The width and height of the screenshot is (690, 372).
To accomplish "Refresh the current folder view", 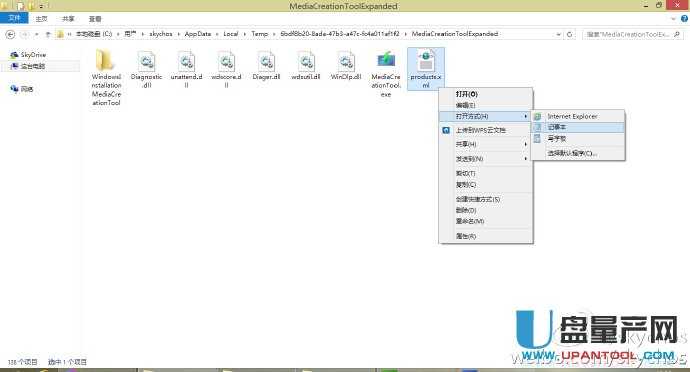I will pos(569,34).
